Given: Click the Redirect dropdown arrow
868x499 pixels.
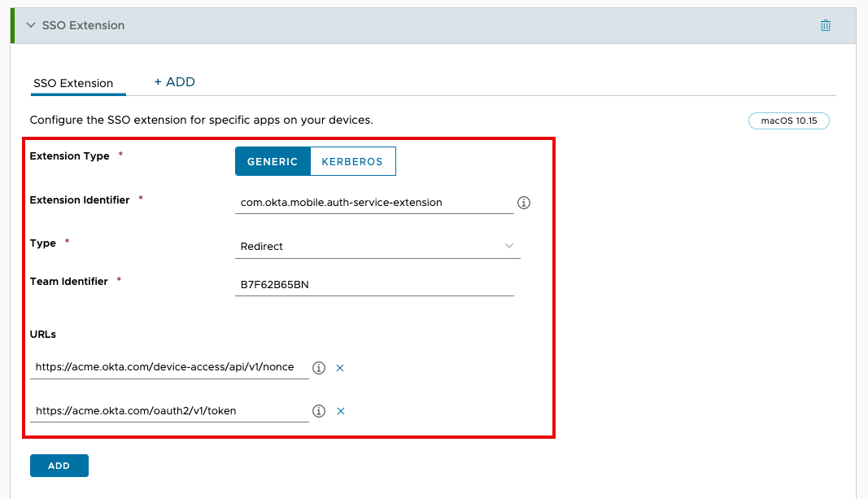Looking at the screenshot, I should [508, 246].
